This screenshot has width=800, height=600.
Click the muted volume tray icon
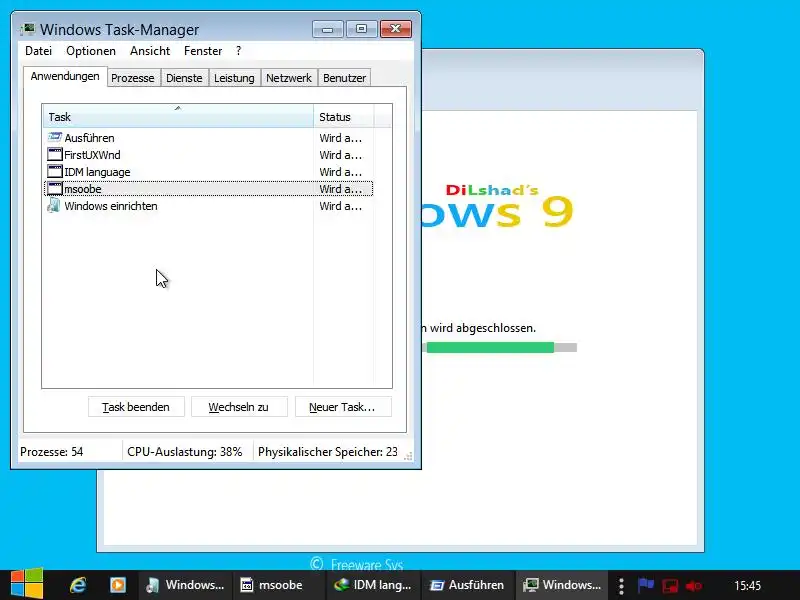(x=694, y=586)
